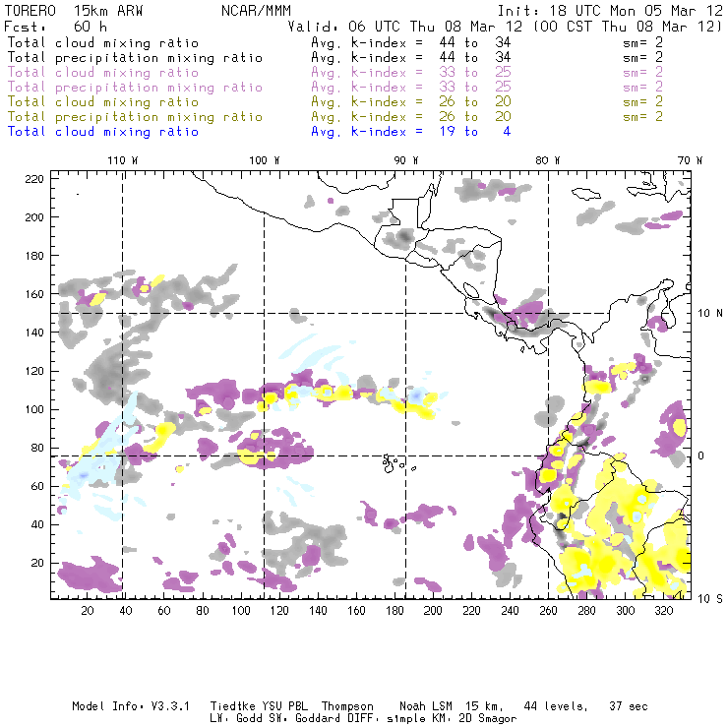Click the '0' equator latitude label

click(701, 456)
